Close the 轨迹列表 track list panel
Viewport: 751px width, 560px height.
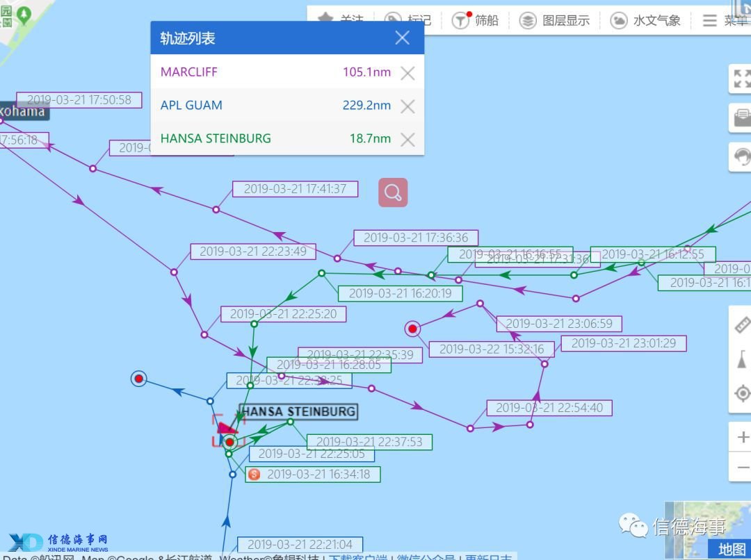[x=403, y=38]
